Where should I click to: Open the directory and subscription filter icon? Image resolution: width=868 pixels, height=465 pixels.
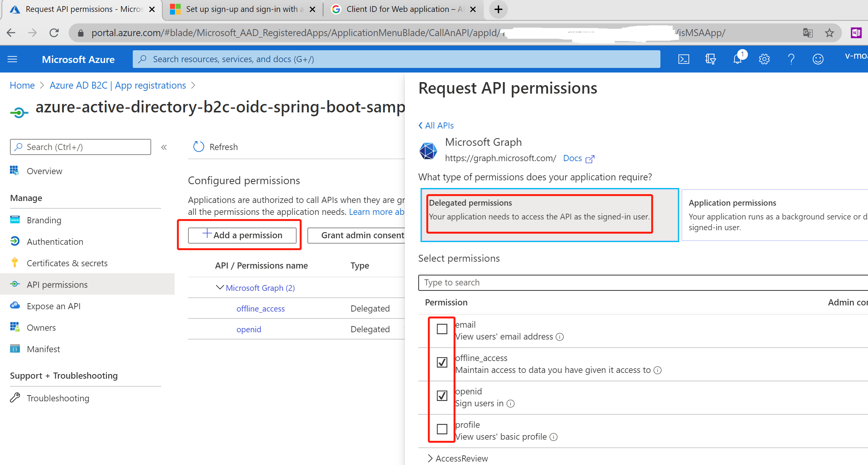[x=710, y=59]
